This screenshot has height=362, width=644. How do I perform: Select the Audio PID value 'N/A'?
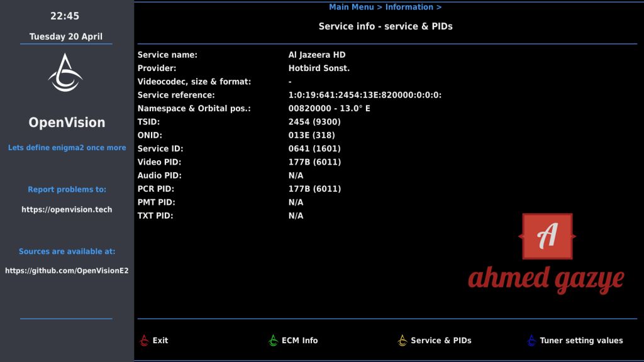[x=296, y=176]
